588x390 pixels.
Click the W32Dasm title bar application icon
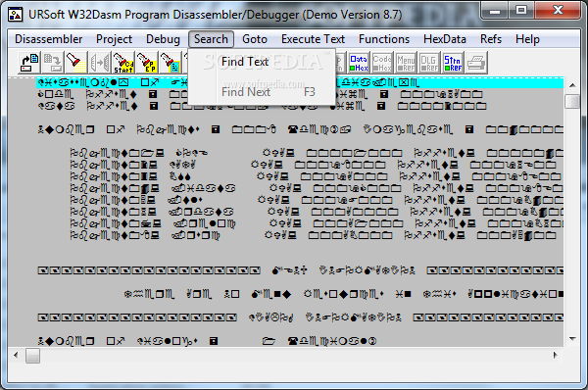(16, 15)
